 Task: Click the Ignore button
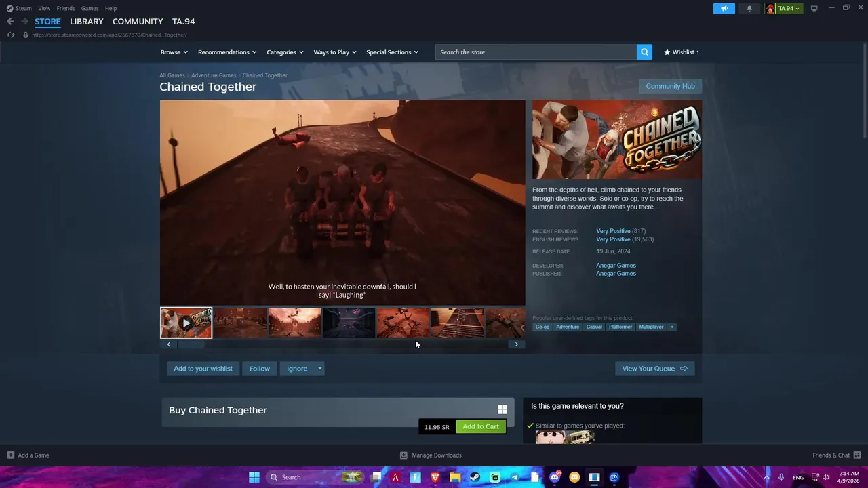(297, 369)
